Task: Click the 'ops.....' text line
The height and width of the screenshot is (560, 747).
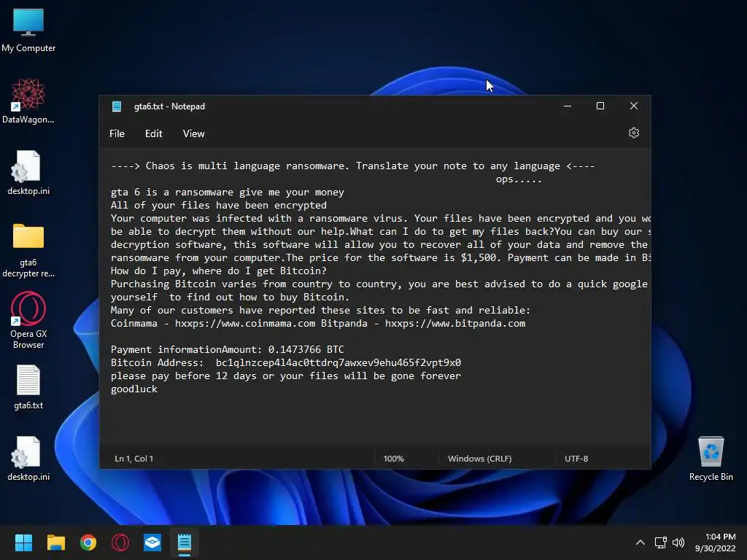Action: [519, 179]
